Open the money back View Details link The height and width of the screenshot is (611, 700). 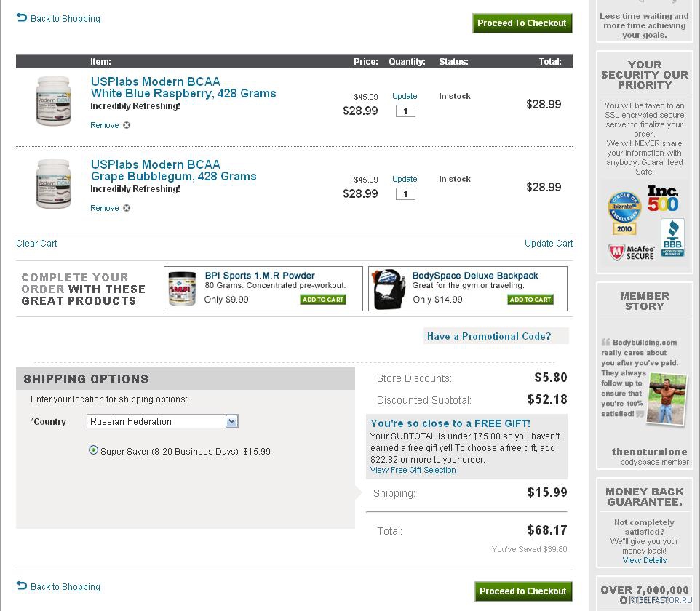point(644,560)
